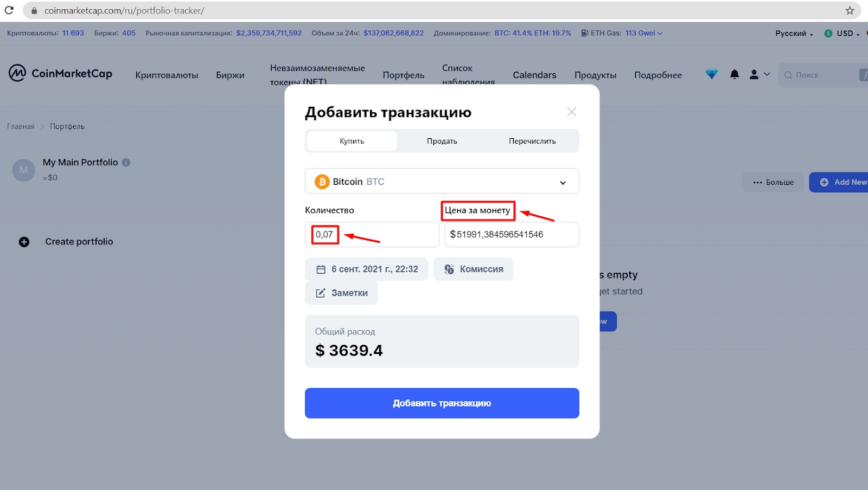Click the info icon next to My Main Portfolio

(x=126, y=162)
